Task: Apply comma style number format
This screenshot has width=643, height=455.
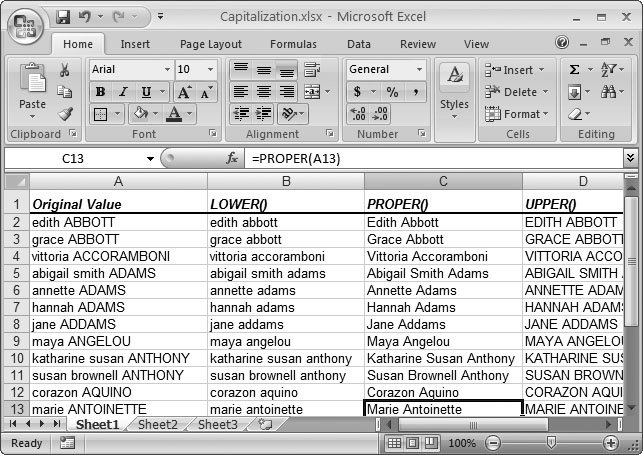Action: tap(416, 92)
